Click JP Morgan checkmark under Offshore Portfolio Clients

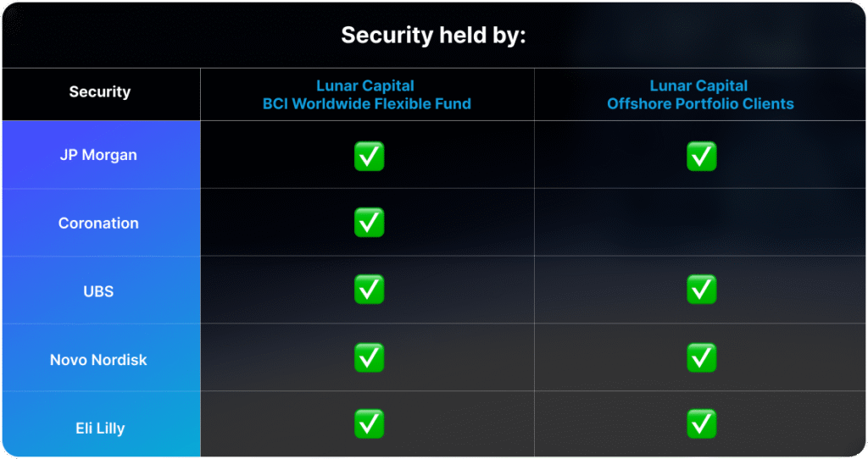(x=701, y=156)
